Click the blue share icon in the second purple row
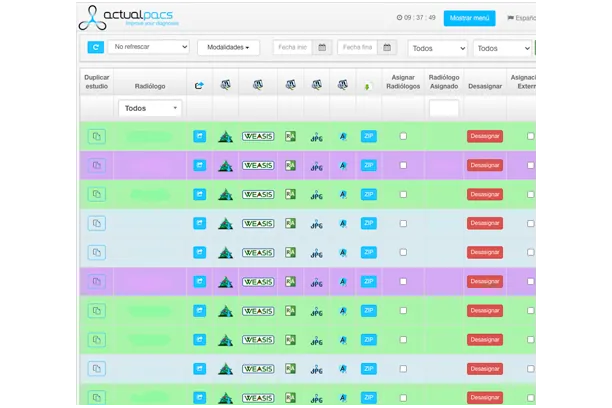 click(x=199, y=282)
